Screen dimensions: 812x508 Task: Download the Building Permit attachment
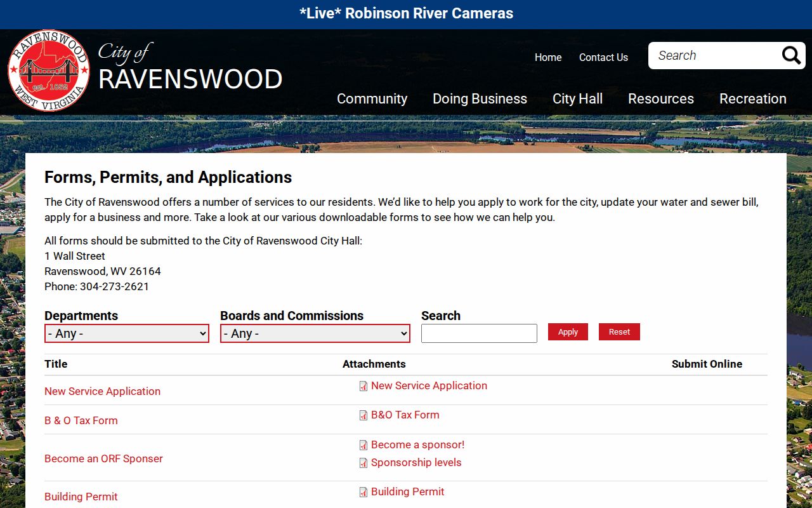407,491
